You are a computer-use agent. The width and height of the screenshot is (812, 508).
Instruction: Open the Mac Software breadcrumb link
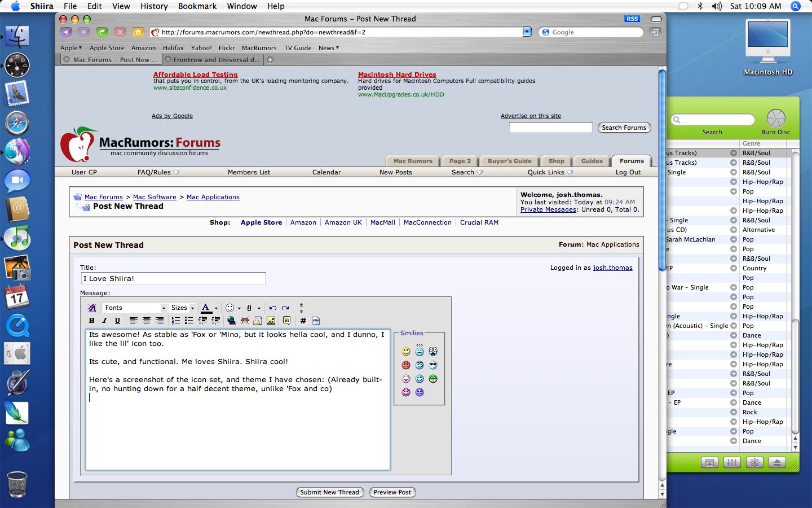click(x=155, y=197)
